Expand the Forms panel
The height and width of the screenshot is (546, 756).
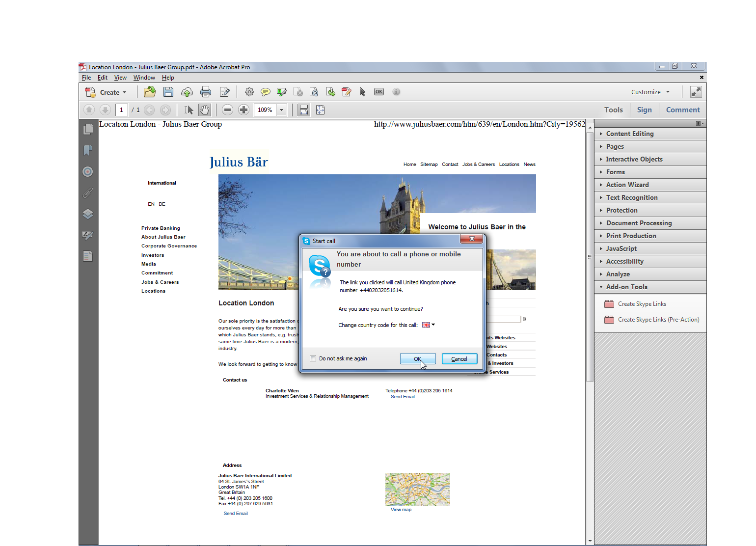pyautogui.click(x=650, y=172)
